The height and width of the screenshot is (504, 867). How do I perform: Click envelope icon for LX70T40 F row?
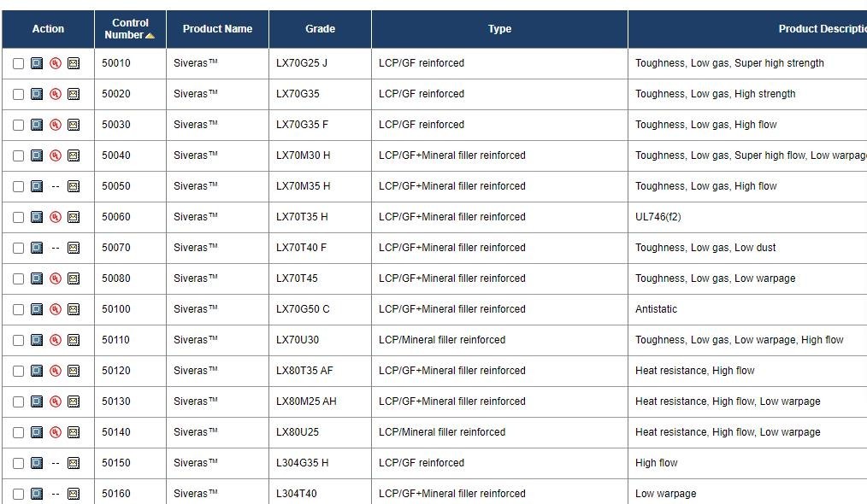pyautogui.click(x=74, y=248)
